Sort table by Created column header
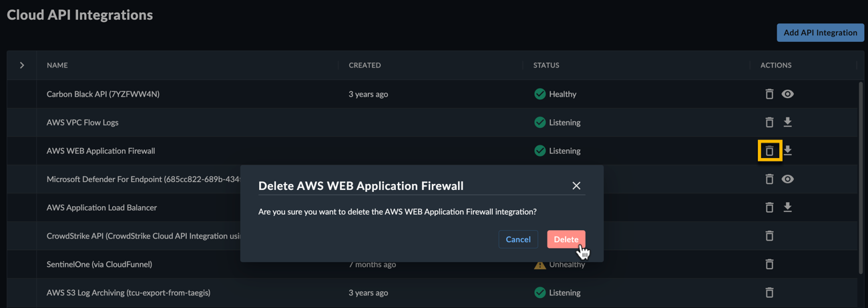Viewport: 868px width, 308px height. pyautogui.click(x=365, y=65)
